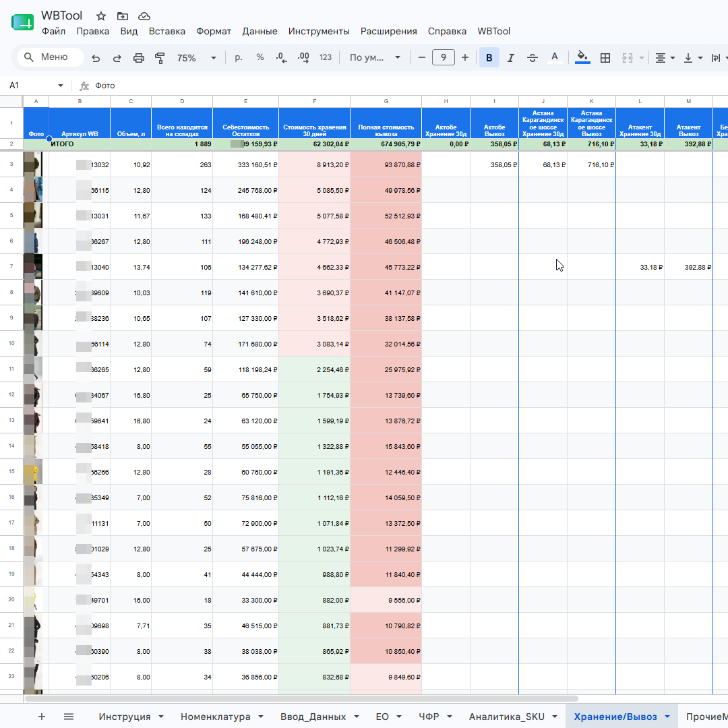Star the WBTool document
Screen dimensions: 728x728
tap(100, 16)
